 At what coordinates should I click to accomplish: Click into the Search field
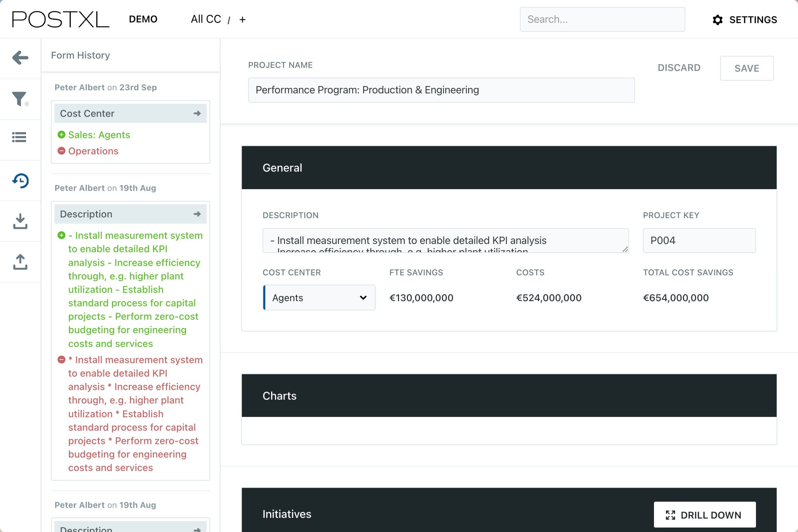(602, 19)
